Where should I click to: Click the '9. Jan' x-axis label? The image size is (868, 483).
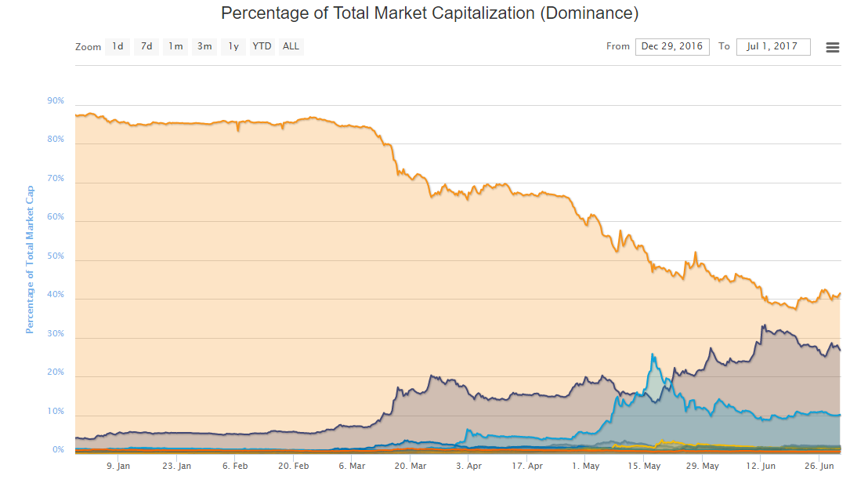(118, 466)
